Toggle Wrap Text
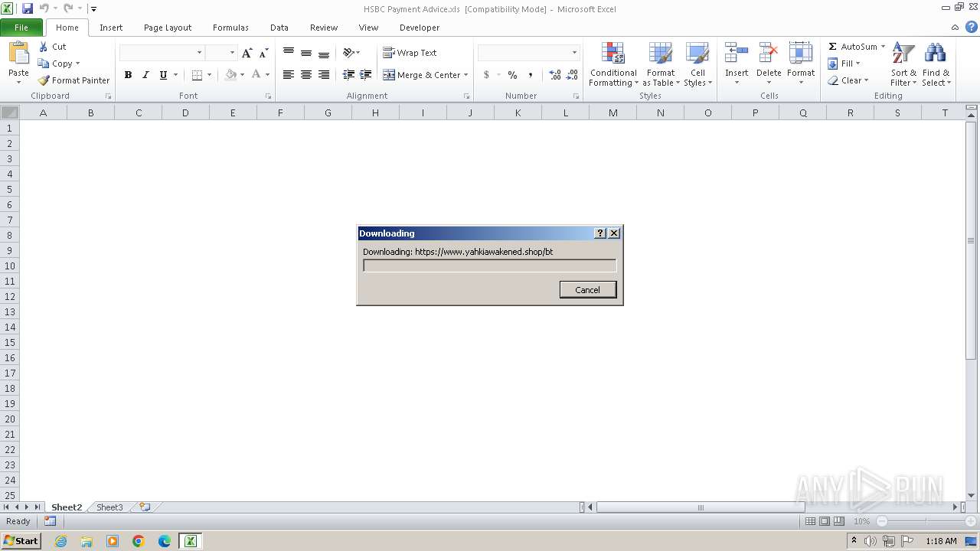This screenshot has width=980, height=551. [x=410, y=53]
